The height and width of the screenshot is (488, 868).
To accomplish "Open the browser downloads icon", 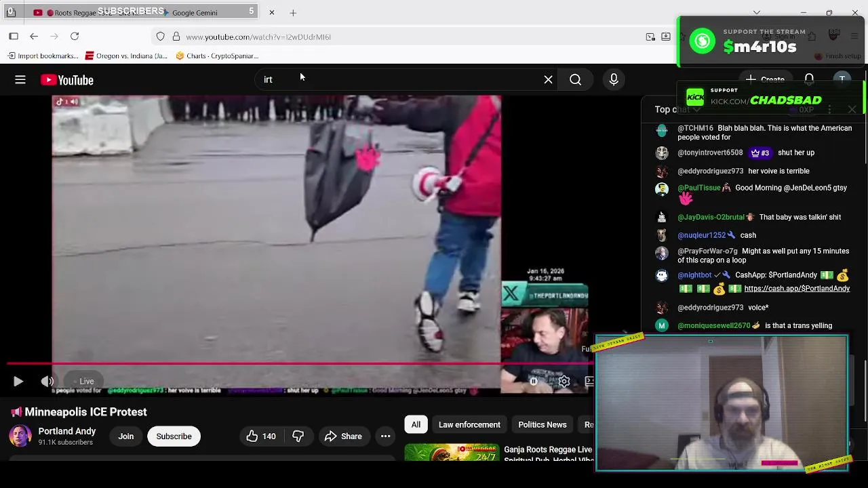I will click(666, 37).
